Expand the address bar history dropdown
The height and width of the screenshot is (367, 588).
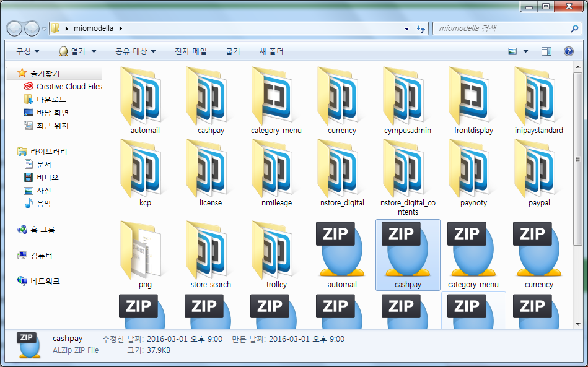[406, 28]
